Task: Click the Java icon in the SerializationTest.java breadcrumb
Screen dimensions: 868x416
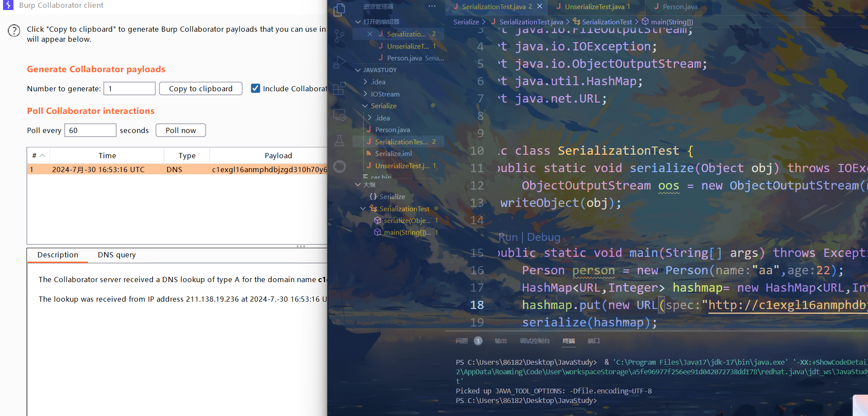Action: 493,22
